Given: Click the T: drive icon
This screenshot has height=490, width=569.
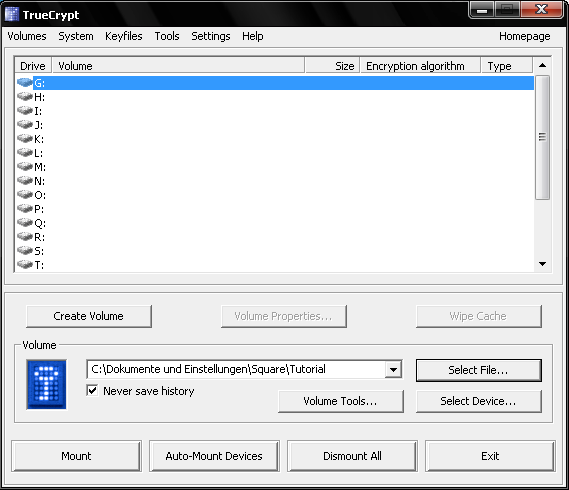Looking at the screenshot, I should click(x=25, y=265).
